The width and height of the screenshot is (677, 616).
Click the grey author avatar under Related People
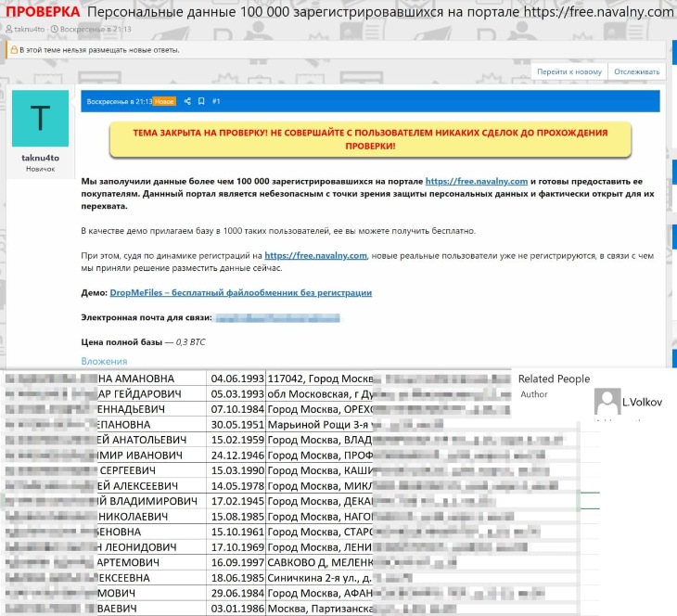click(x=607, y=402)
